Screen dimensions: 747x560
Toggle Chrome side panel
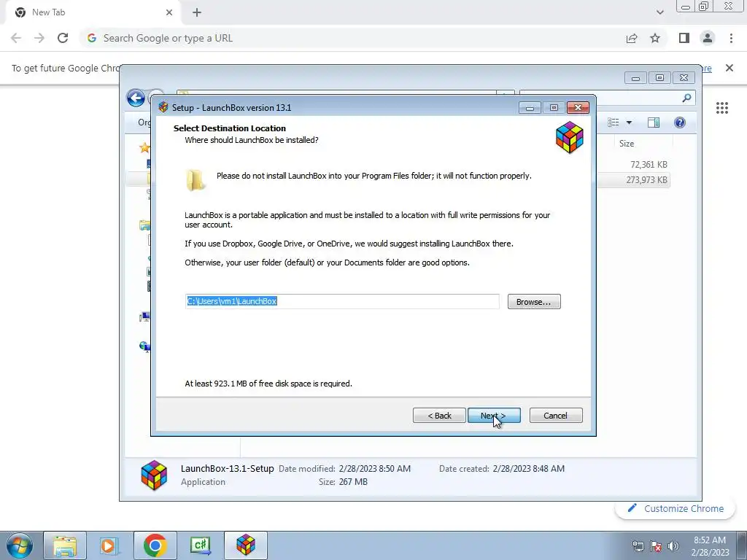(x=684, y=38)
